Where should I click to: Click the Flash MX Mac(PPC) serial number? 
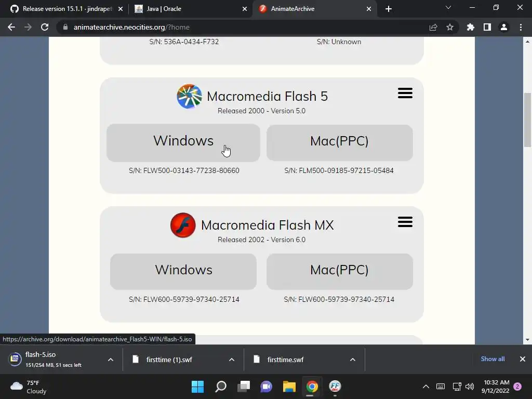(x=339, y=299)
